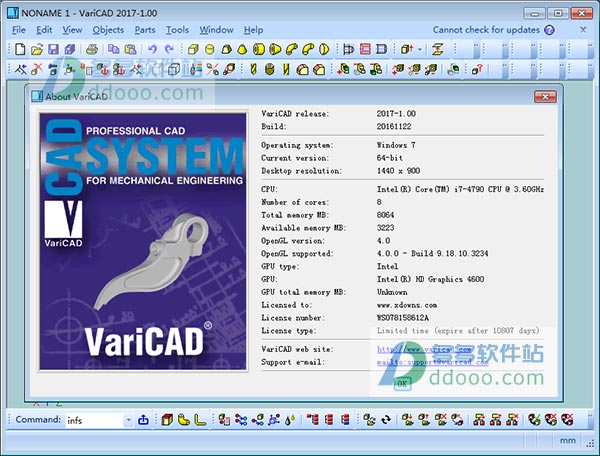Image resolution: width=600 pixels, height=456 pixels.
Task: Open the Edit menu
Action: click(x=44, y=30)
